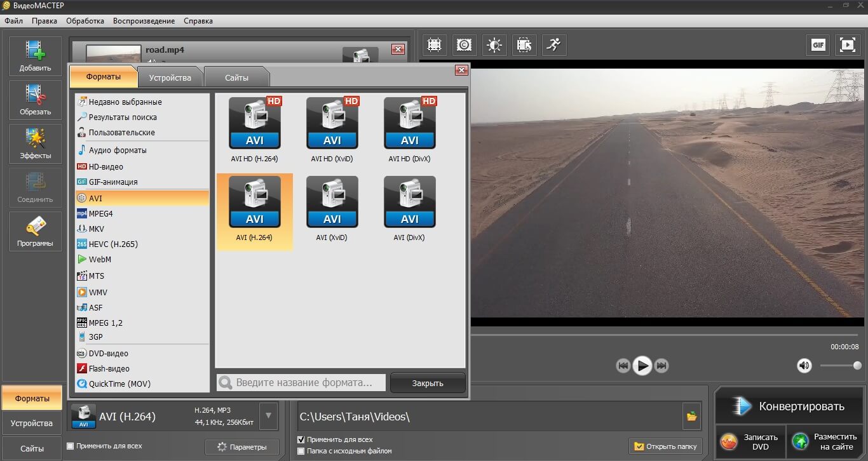Switch to the Сайты tab in popup
This screenshot has height=461, width=868.
(x=237, y=77)
